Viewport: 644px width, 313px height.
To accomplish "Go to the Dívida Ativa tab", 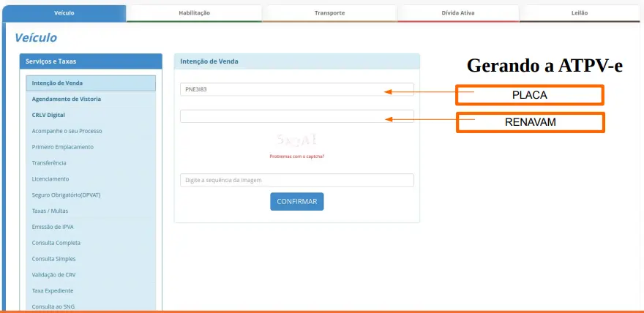I will (458, 13).
